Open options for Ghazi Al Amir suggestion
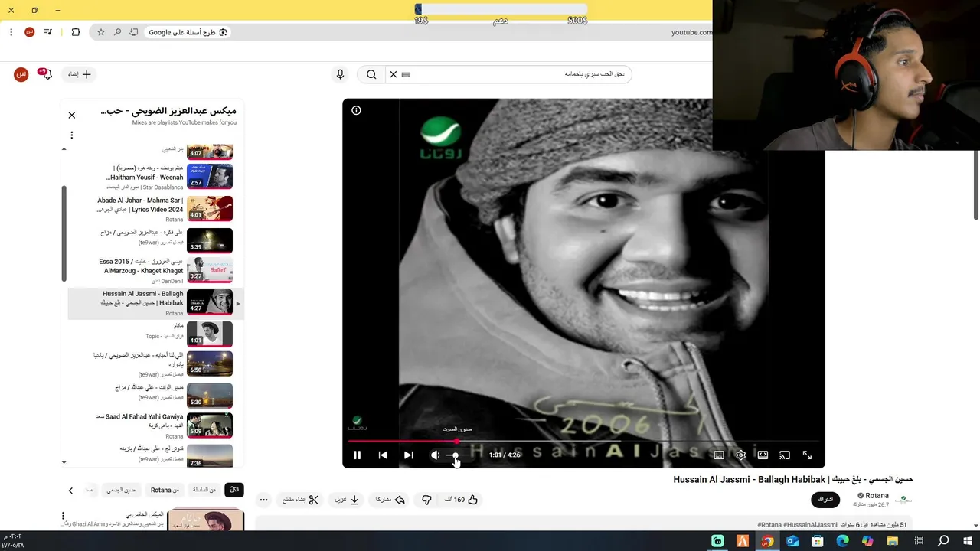The height and width of the screenshot is (551, 980). (x=64, y=517)
